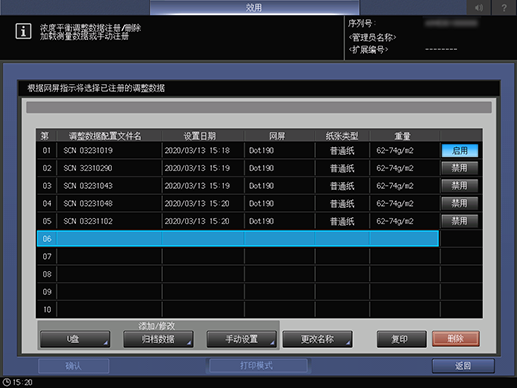This screenshot has height=388, width=517.
Task: Select empty row 10
Action: pos(237,309)
